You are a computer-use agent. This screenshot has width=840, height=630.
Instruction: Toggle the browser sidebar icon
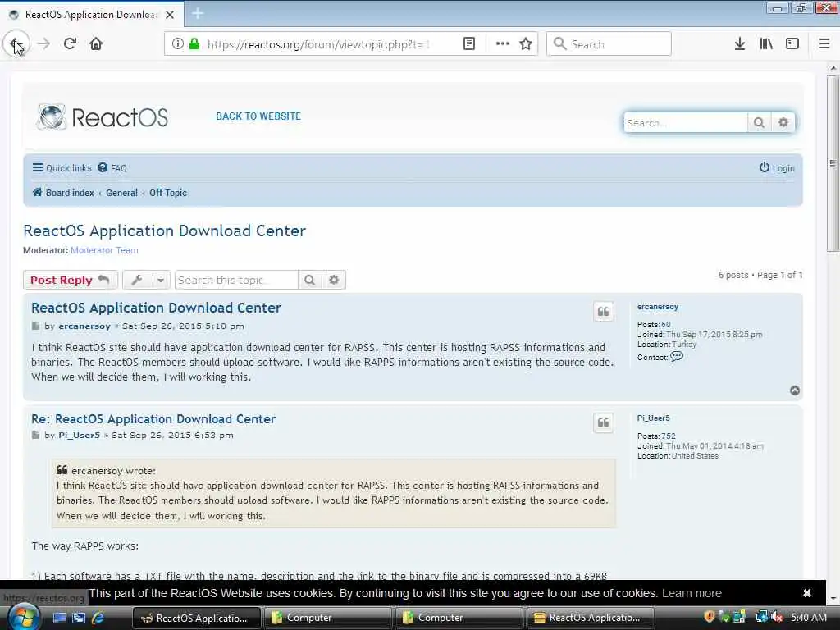pos(792,44)
